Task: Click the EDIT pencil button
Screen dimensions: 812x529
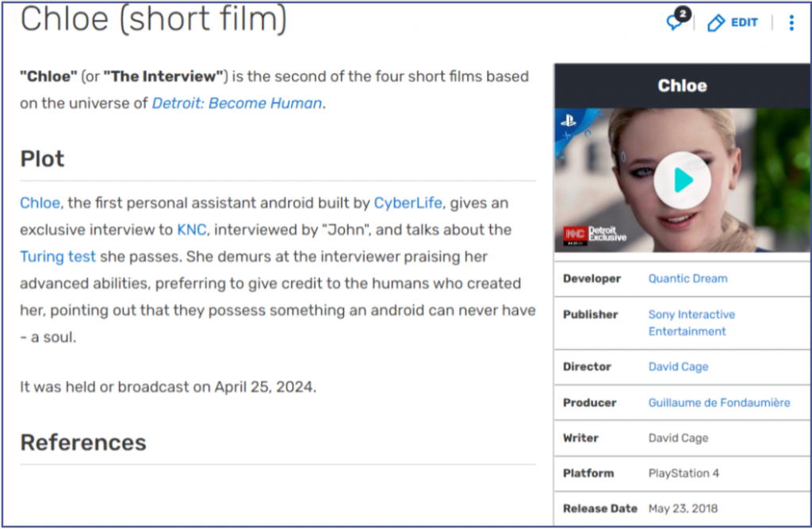Action: pyautogui.click(x=733, y=22)
